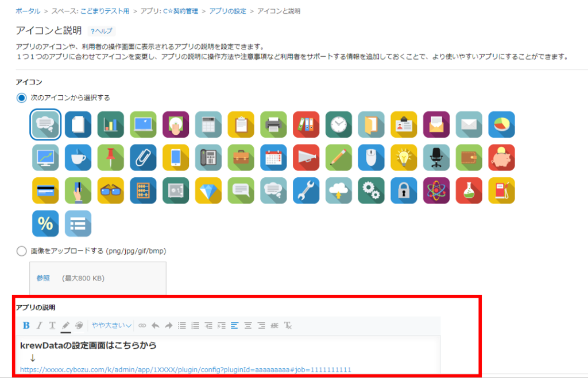The image size is (588, 378).
Task: Choose the purple raised hand icon
Action: pyautogui.click(x=176, y=124)
